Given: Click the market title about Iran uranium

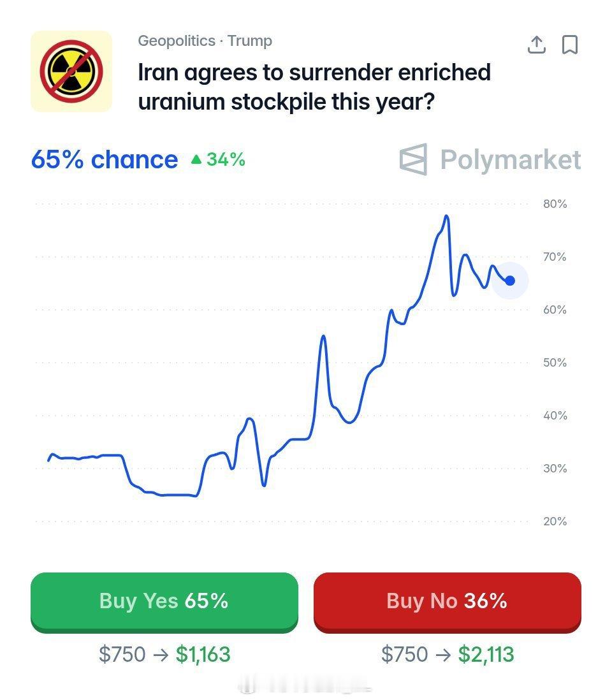Looking at the screenshot, I should (x=314, y=87).
